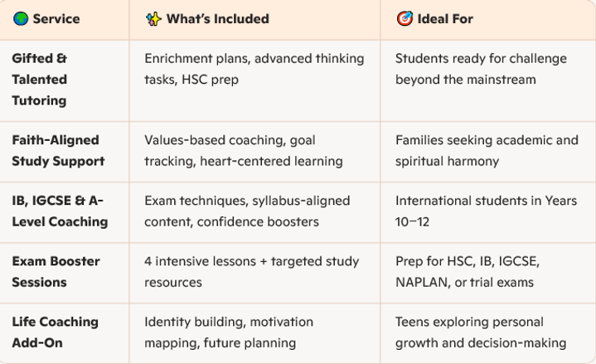
Task: Click the students ready for challenge cell
Action: [x=488, y=80]
